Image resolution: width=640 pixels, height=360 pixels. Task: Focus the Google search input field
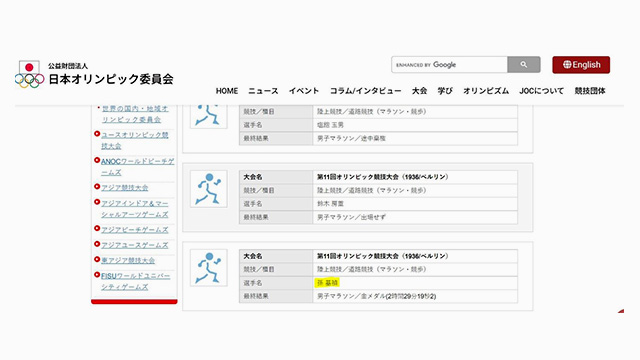(449, 64)
